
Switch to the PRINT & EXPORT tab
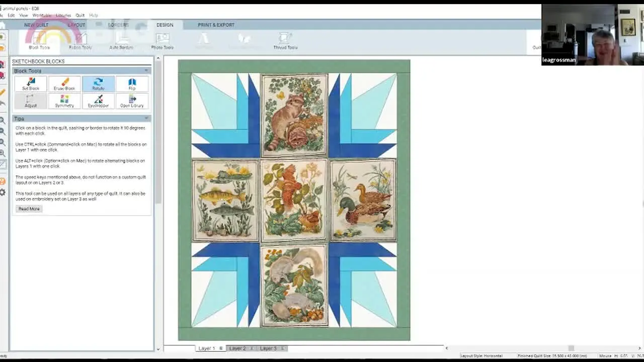click(x=216, y=25)
